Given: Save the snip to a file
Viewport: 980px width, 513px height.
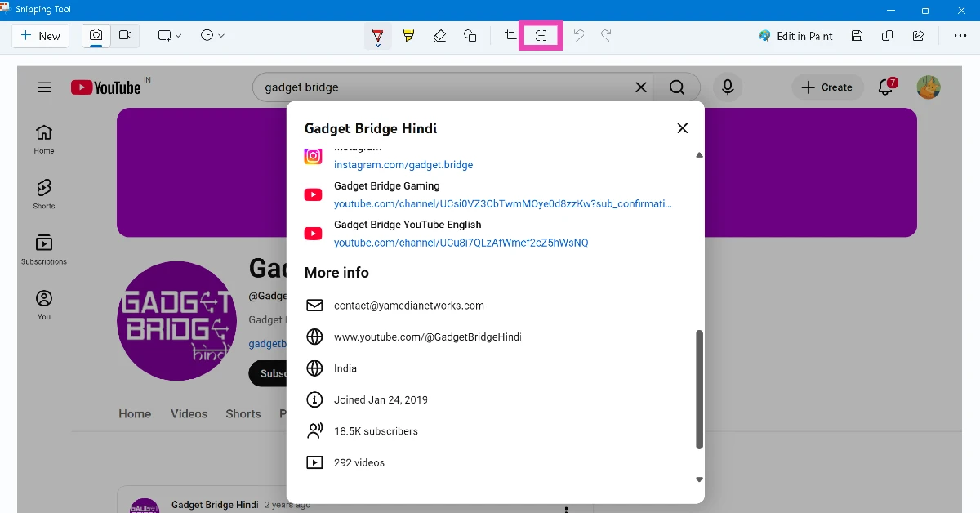Looking at the screenshot, I should [856, 35].
